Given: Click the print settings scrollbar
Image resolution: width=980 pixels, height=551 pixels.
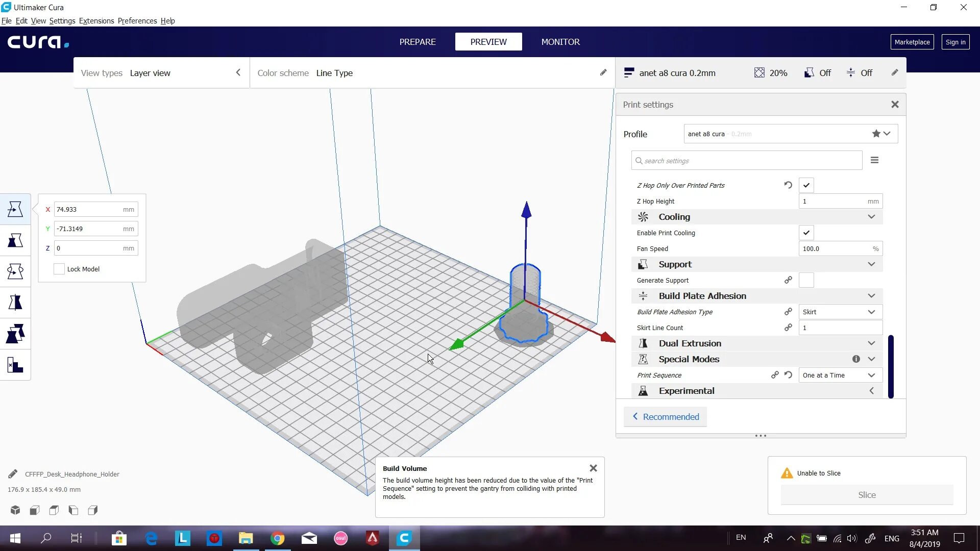Looking at the screenshot, I should [x=891, y=366].
